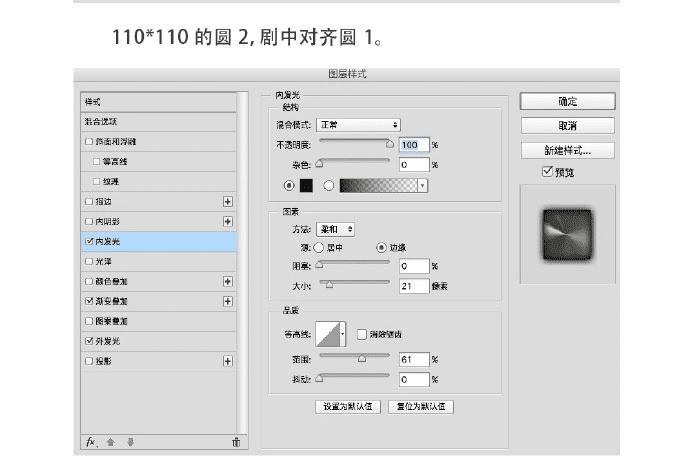Select the solid color radio button
Screen dimensions: 690x456
click(x=289, y=186)
